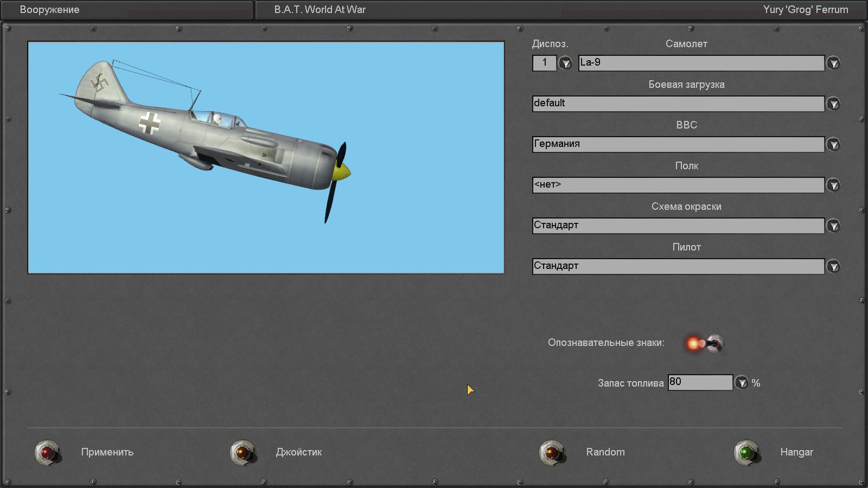Click the Random text label
The width and height of the screenshot is (868, 488).
coord(605,452)
